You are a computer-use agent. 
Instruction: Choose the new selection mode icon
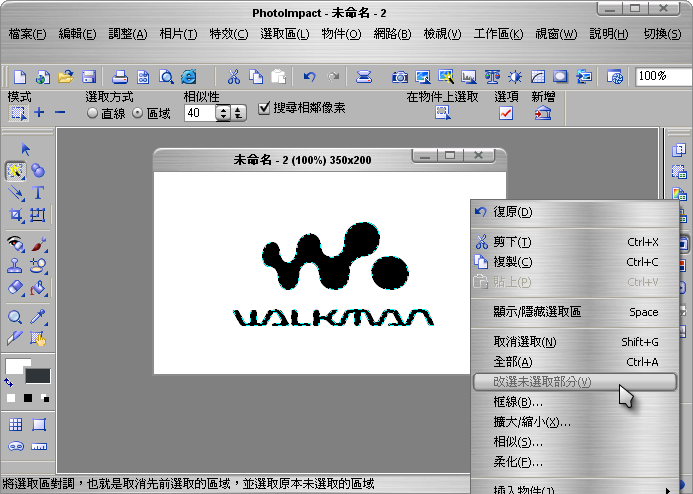coord(18,113)
